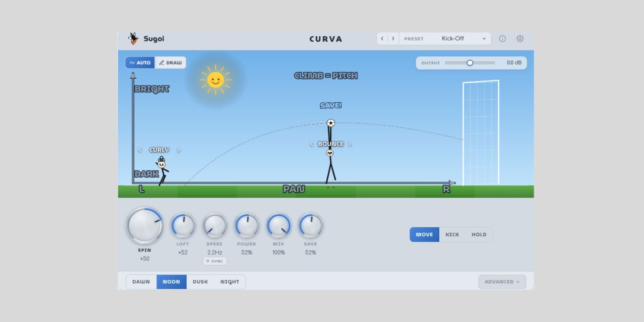This screenshot has width=644, height=322.
Task: Switch to the NIGHT theme
Action: pos(230,282)
